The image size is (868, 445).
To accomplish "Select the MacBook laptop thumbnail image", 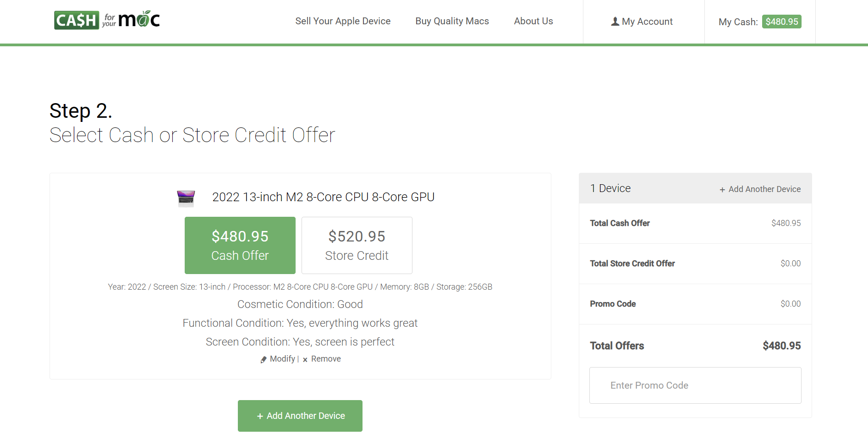I will [186, 198].
